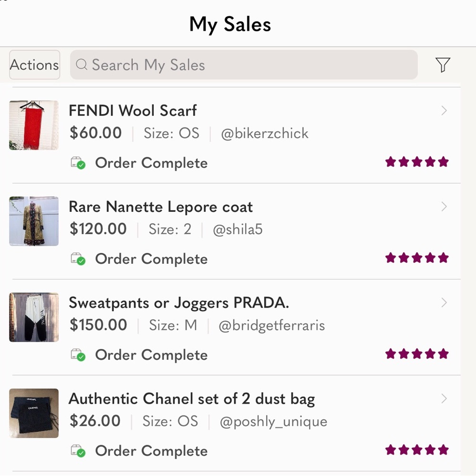Expand Authentic Chanel dust bag chevron
The height and width of the screenshot is (476, 476).
point(444,398)
